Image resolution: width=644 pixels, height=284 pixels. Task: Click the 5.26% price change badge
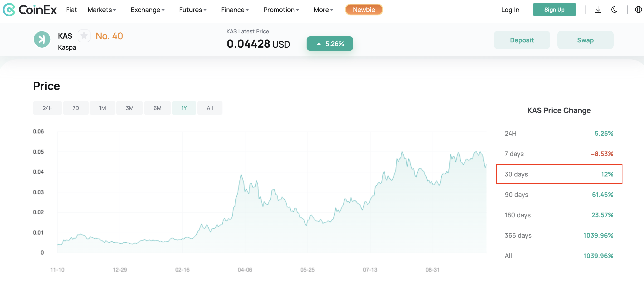point(329,44)
